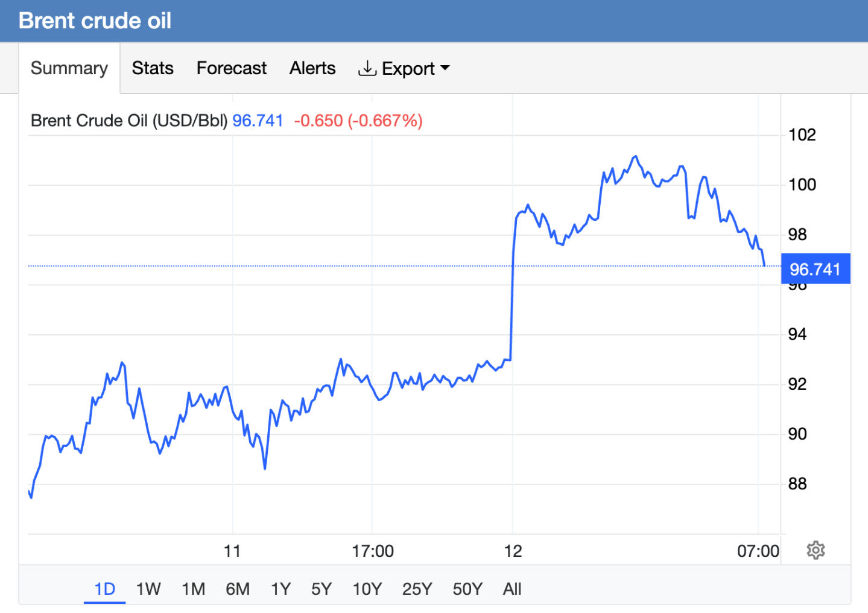This screenshot has height=613, width=868.
Task: Switch chart to 6M range
Action: pos(238,589)
